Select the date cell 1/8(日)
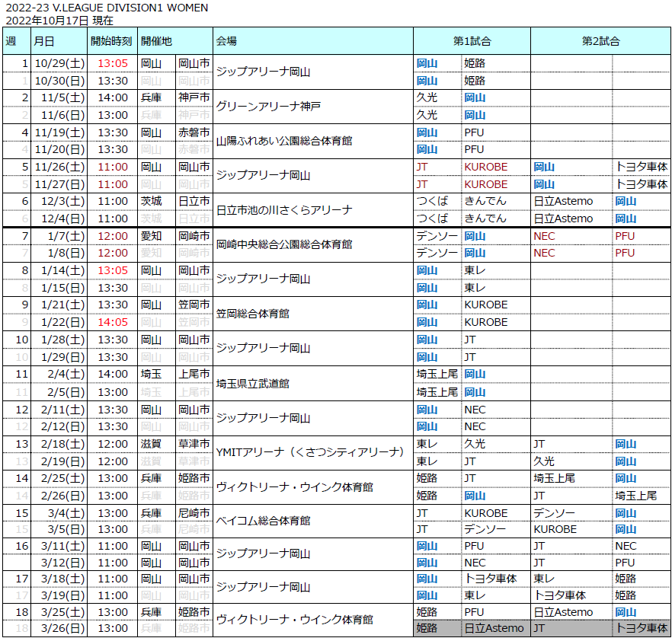The height and width of the screenshot is (638, 672). pyautogui.click(x=66, y=253)
